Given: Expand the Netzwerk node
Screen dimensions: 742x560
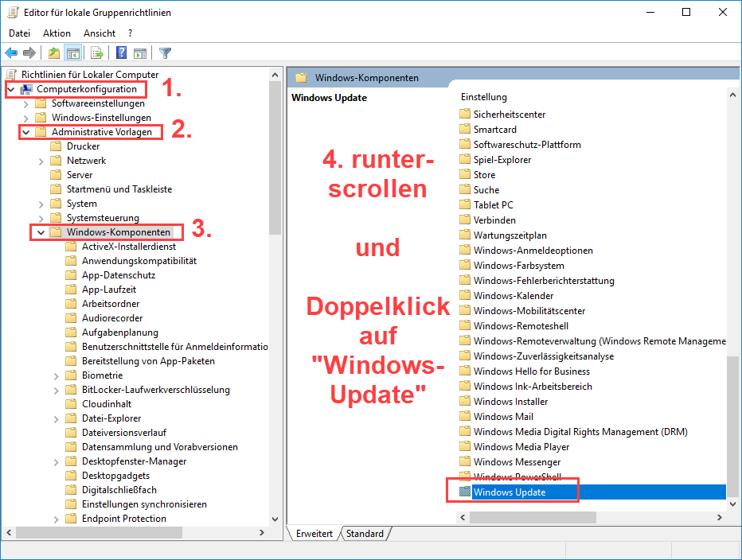Looking at the screenshot, I should (x=41, y=161).
